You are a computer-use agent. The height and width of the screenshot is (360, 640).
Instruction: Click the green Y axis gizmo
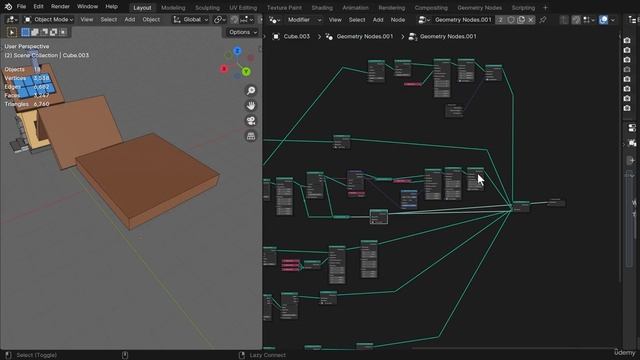(x=246, y=72)
